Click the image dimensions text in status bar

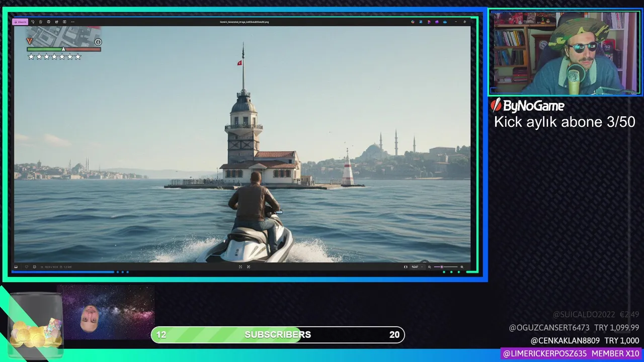pos(50,266)
